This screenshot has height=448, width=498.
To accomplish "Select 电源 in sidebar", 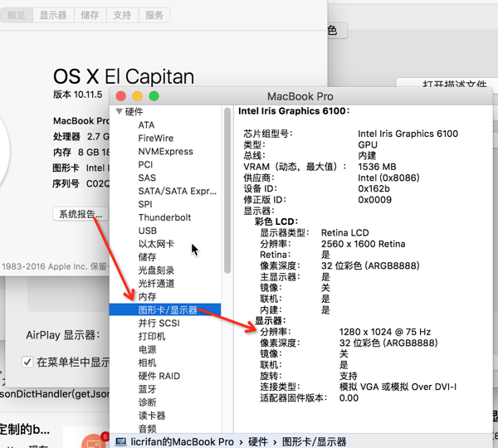I will [x=147, y=349].
